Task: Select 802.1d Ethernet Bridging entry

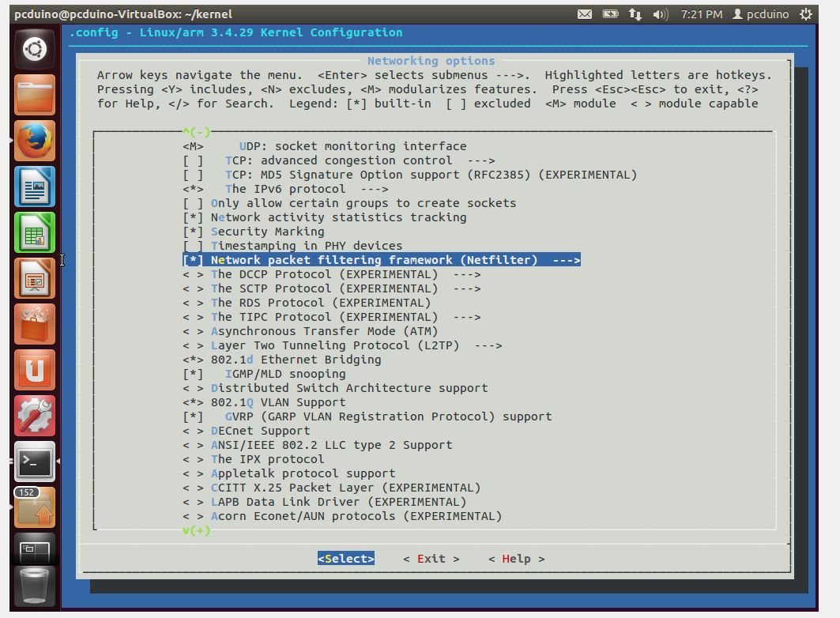Action: coord(282,360)
